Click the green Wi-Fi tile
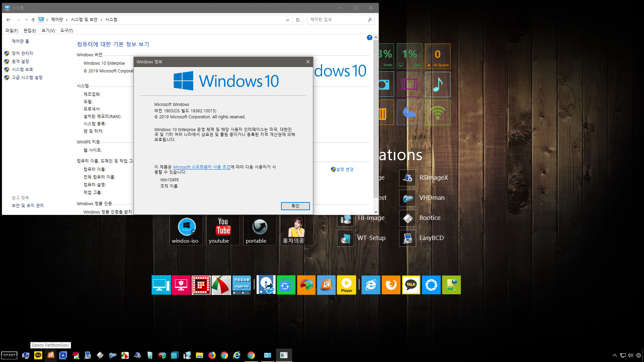Screen dimensions: 644x362 click(x=437, y=113)
